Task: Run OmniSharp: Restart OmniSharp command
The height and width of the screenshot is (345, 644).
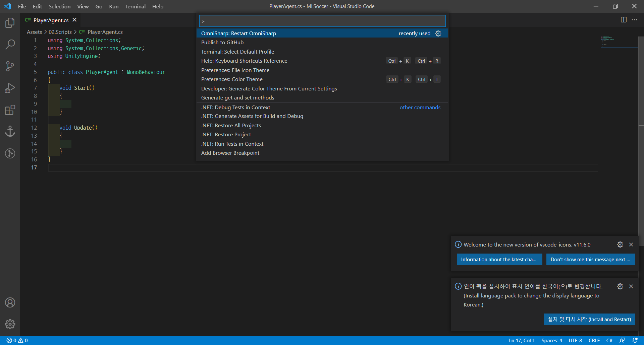Action: tap(322, 33)
